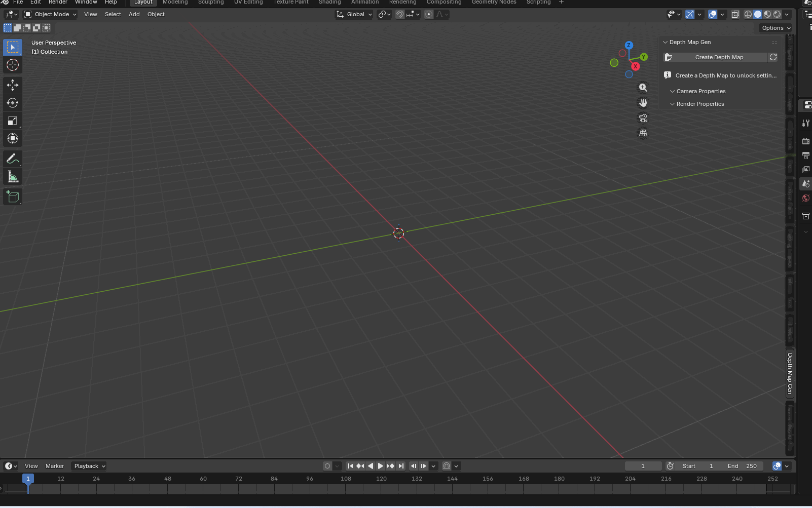The height and width of the screenshot is (508, 812).
Task: Switch viewport to wireframe shading
Action: click(x=748, y=14)
